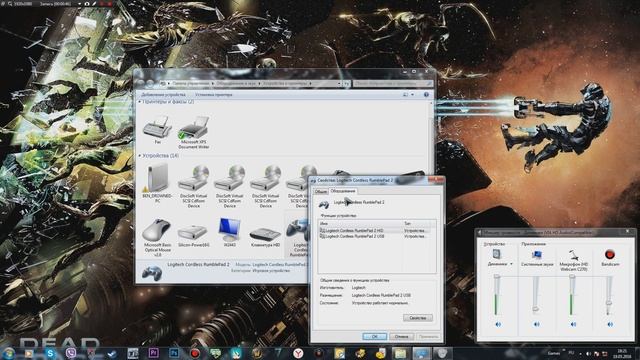Select the BEN_DROWNED-PC computer device
Screen dimensions: 640x360
(157, 183)
